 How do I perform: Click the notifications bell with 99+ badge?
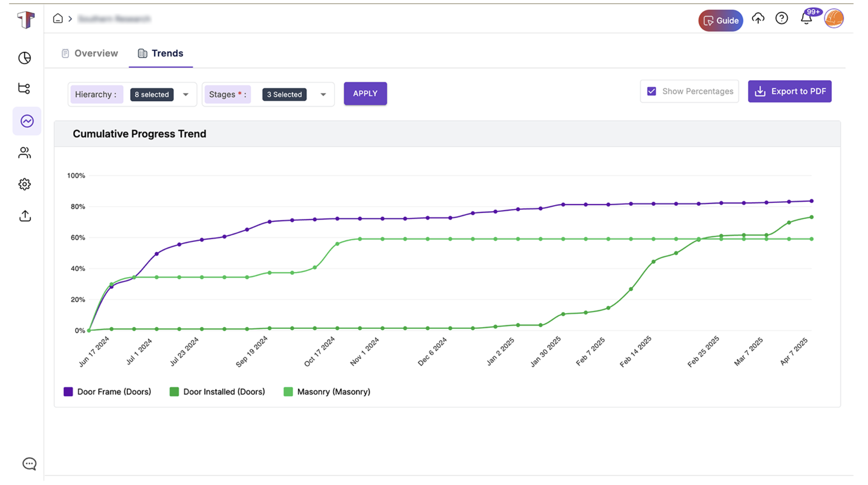806,18
